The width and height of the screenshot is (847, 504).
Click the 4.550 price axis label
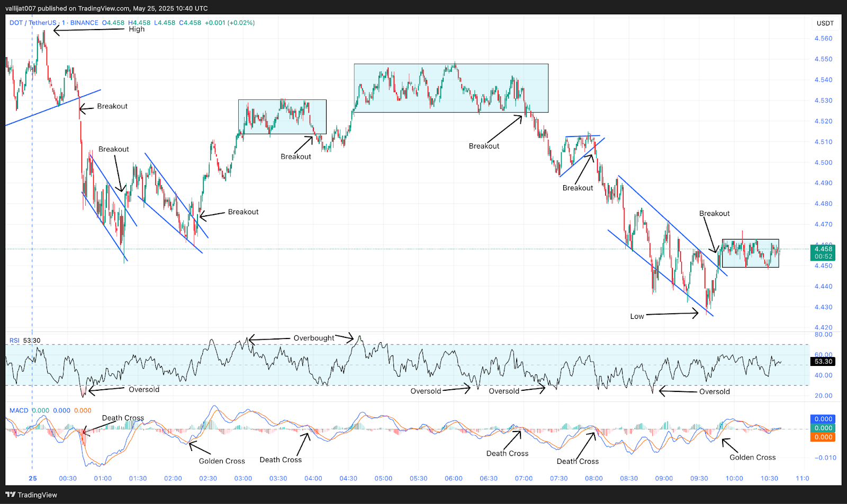click(x=823, y=59)
